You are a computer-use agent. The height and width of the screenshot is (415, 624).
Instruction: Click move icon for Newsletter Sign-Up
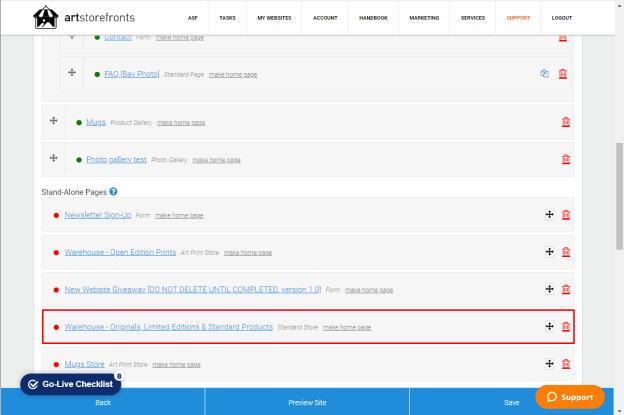550,215
